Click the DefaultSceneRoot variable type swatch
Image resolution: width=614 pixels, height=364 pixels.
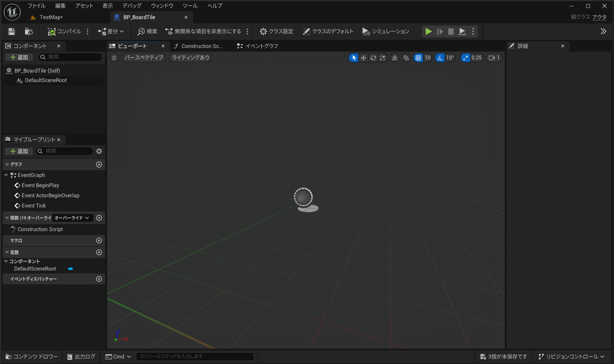click(70, 269)
